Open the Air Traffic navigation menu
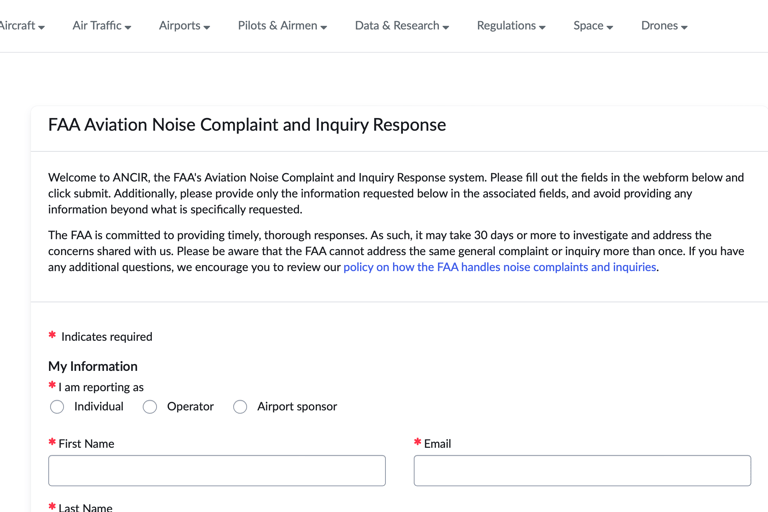 click(x=102, y=25)
